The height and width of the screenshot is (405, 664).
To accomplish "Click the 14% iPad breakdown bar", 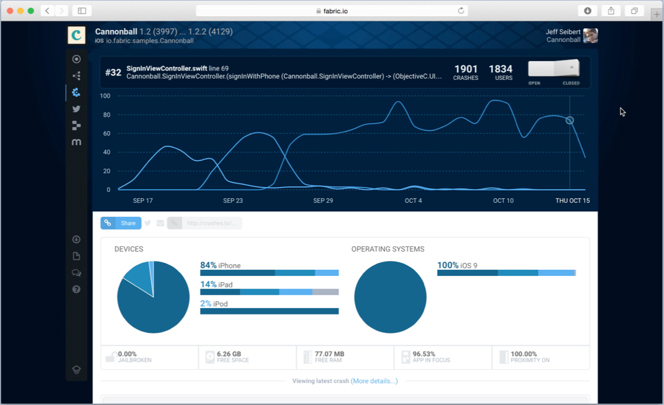I will pos(269,292).
